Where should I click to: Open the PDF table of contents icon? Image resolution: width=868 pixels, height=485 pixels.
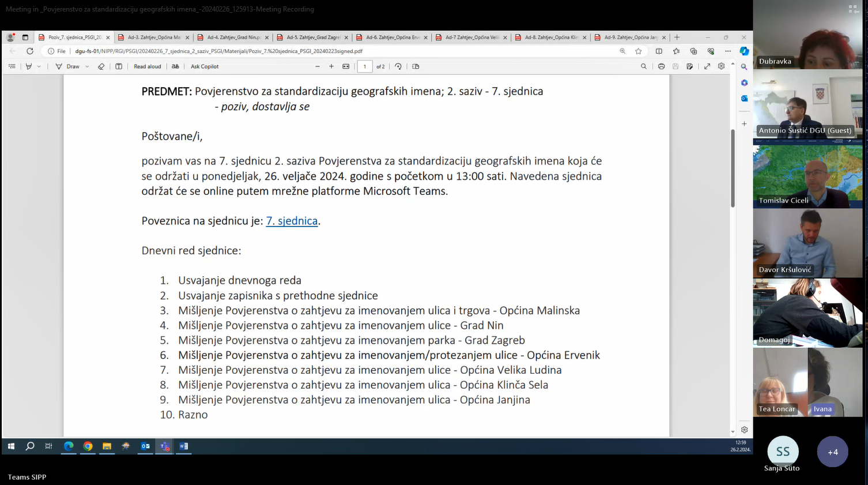12,66
